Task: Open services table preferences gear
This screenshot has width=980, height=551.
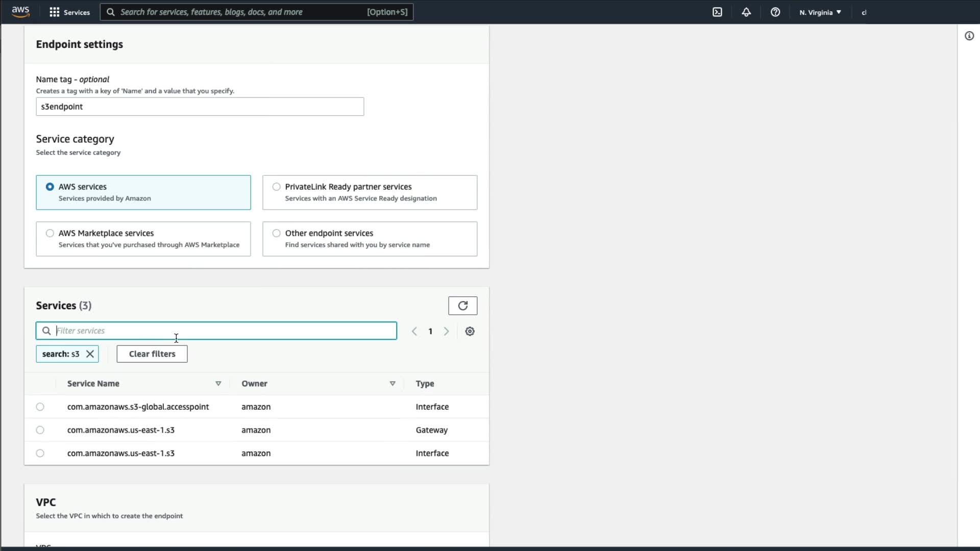Action: (470, 331)
